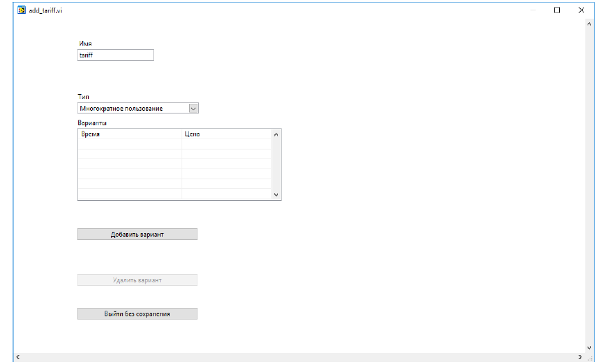Click the horizontal scrollbar left arrow

(x=17, y=357)
